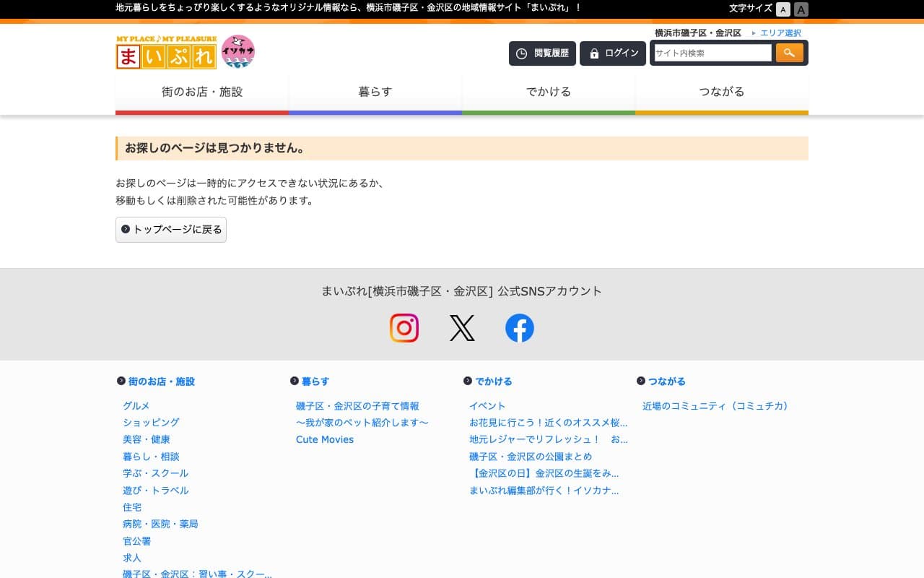Viewport: 924px width, 578px height.
Task: Open the エリア選択 area selector
Action: tap(780, 33)
